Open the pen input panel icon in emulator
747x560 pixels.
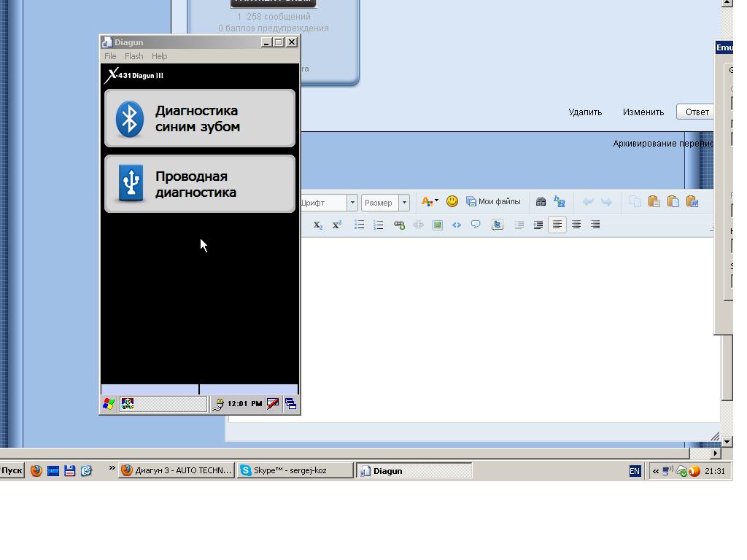pos(273,404)
